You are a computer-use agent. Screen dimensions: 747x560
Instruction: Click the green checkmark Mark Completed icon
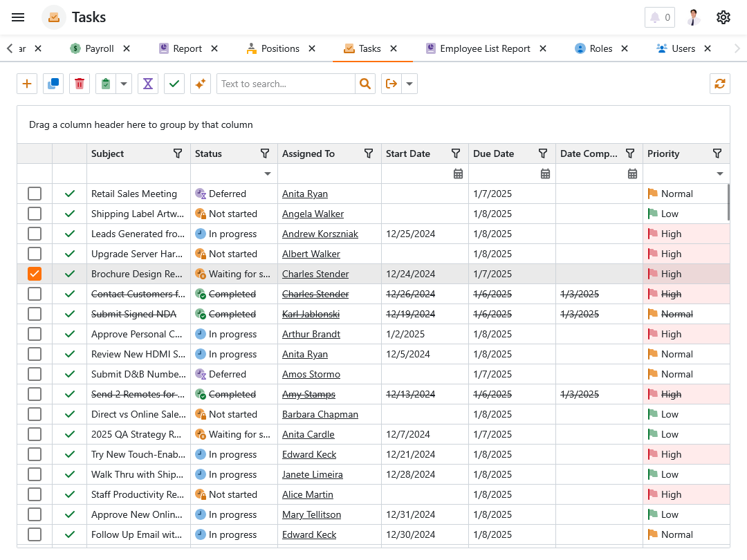174,84
